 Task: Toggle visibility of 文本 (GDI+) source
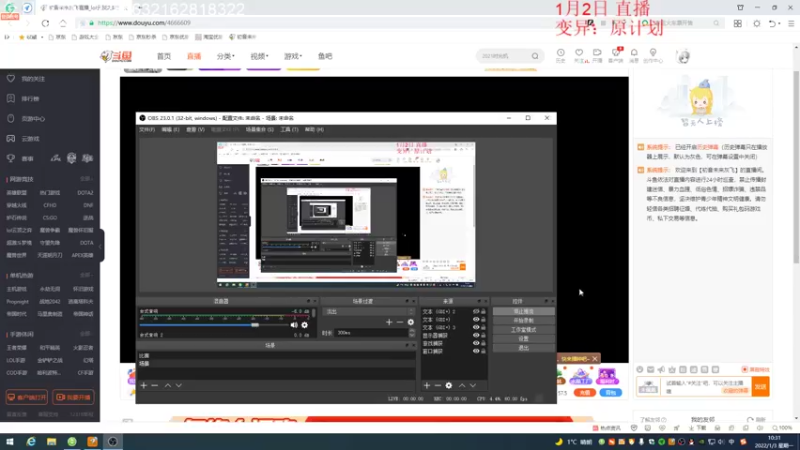coord(476,320)
